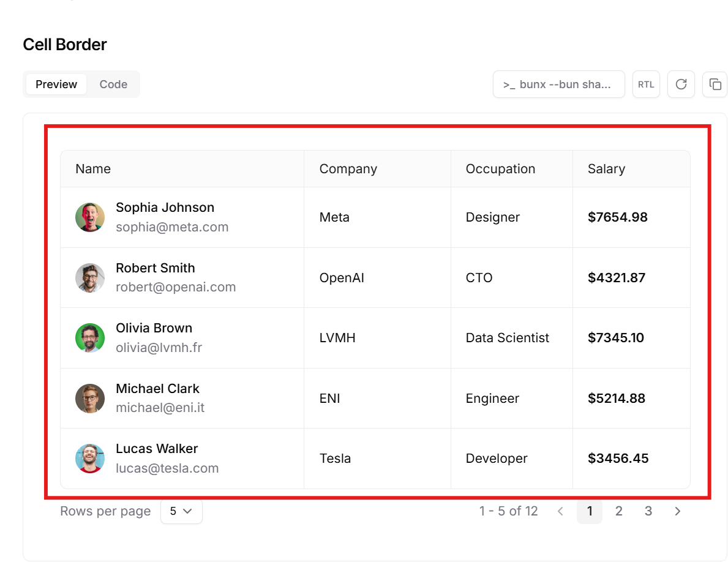The image size is (728, 562).
Task: Go to next page with right chevron
Action: coord(677,511)
